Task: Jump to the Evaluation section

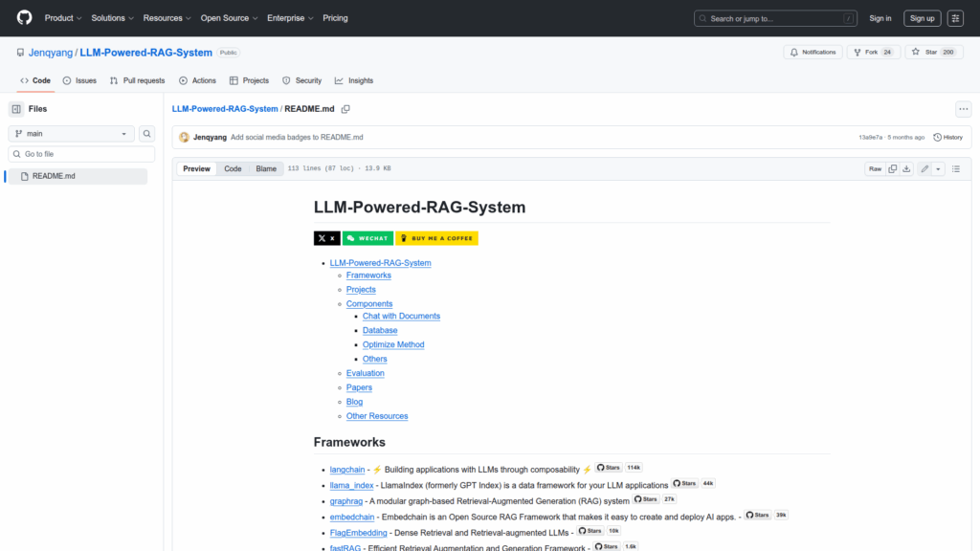Action: pos(365,374)
